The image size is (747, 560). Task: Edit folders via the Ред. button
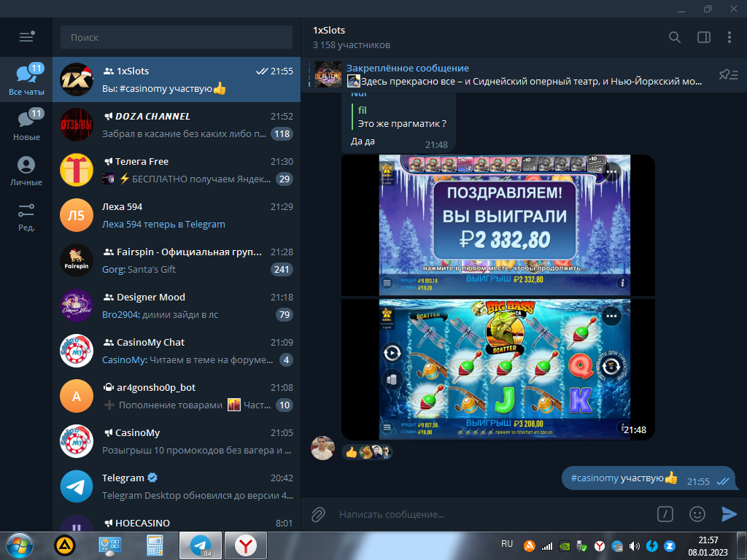click(26, 216)
